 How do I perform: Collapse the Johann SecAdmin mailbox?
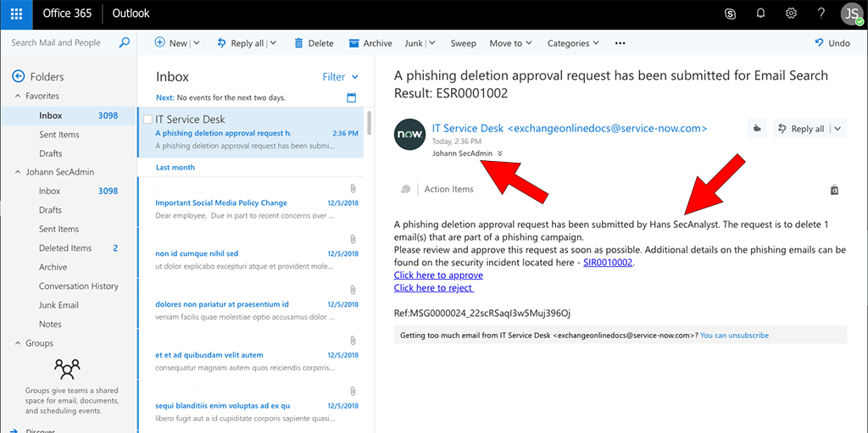point(17,172)
